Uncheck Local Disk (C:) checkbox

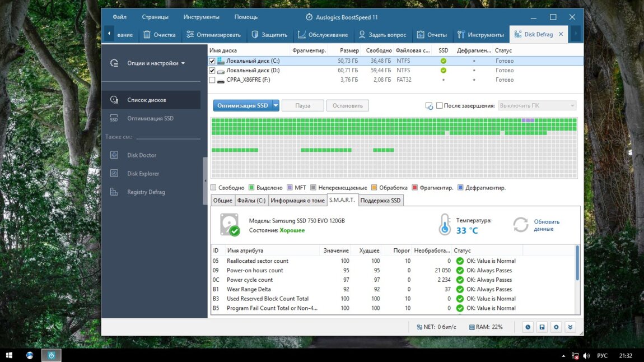pos(212,61)
